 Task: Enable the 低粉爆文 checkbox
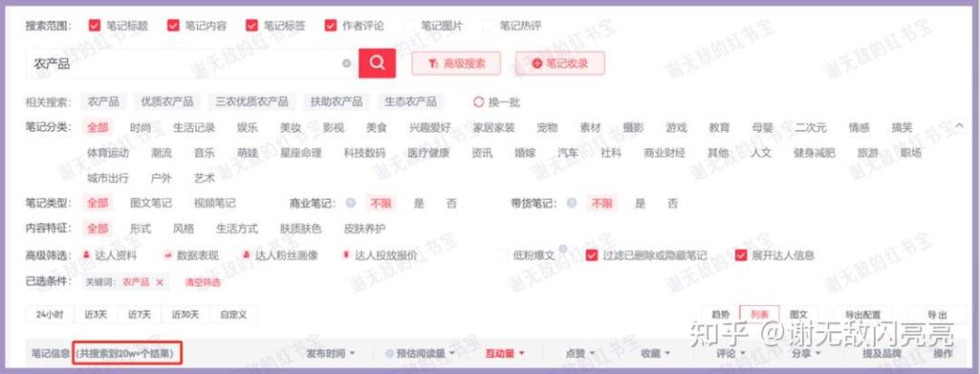pos(502,255)
